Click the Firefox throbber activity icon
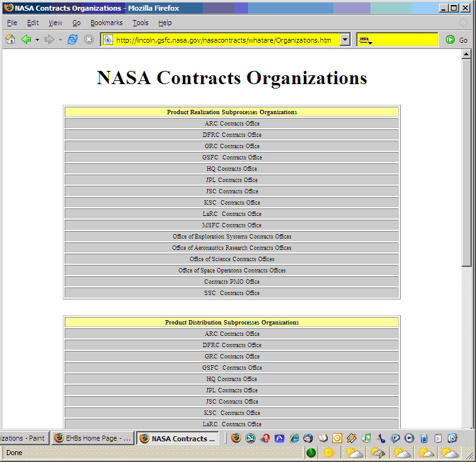The width and height of the screenshot is (476, 462). [463, 23]
